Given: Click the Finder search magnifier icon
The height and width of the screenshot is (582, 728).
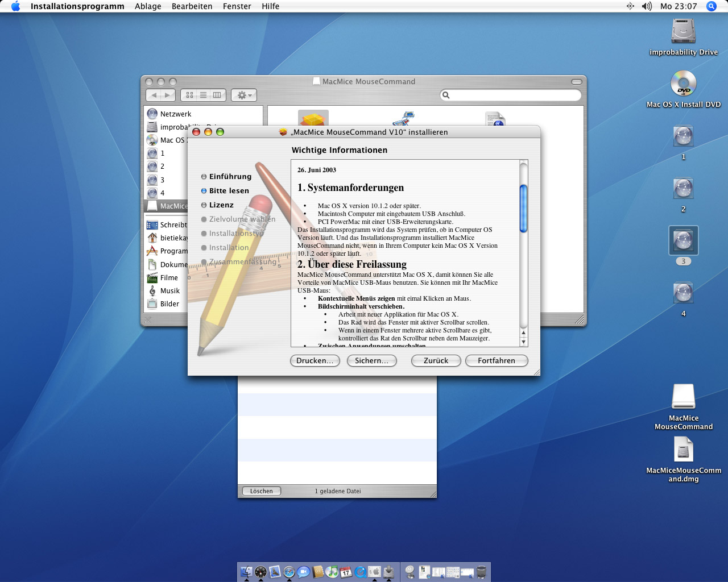Looking at the screenshot, I should 446,95.
